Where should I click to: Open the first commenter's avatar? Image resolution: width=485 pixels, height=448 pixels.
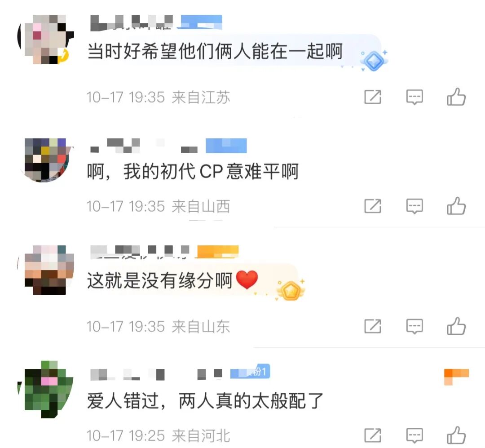46,40
